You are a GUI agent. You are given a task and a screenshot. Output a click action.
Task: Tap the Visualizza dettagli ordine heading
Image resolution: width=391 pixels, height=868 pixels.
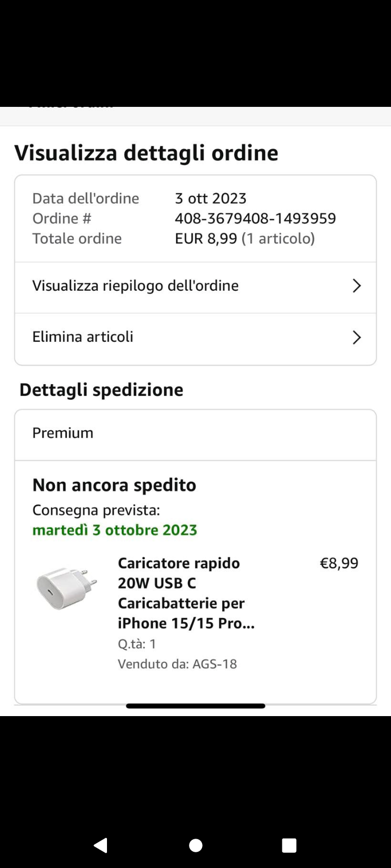(x=146, y=153)
